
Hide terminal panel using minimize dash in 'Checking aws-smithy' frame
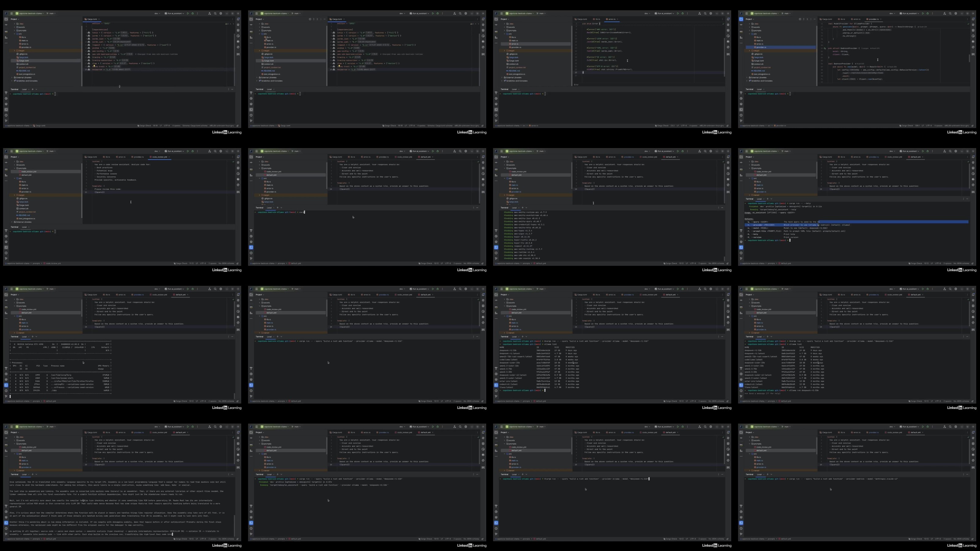click(x=722, y=208)
